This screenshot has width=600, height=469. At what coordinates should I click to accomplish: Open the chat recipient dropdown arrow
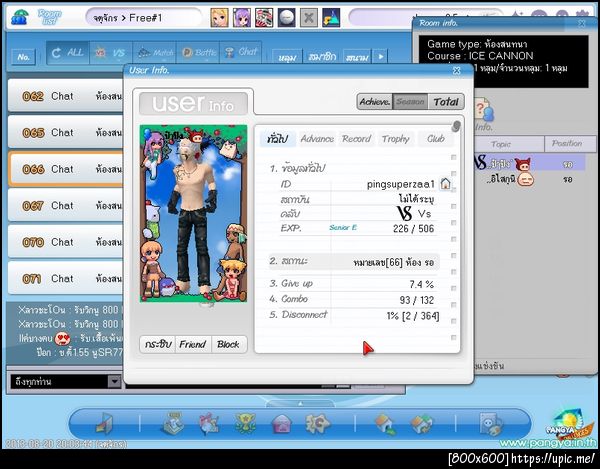(x=114, y=381)
